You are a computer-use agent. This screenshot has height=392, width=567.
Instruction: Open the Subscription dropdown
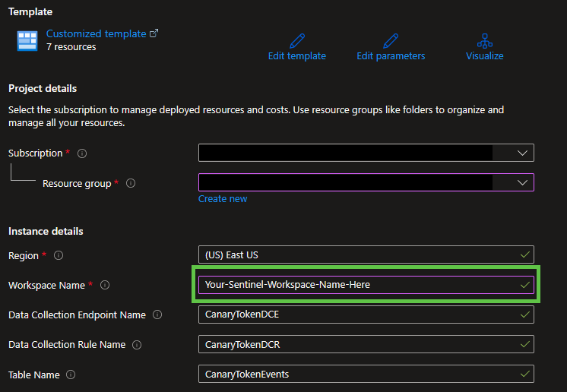coord(366,153)
